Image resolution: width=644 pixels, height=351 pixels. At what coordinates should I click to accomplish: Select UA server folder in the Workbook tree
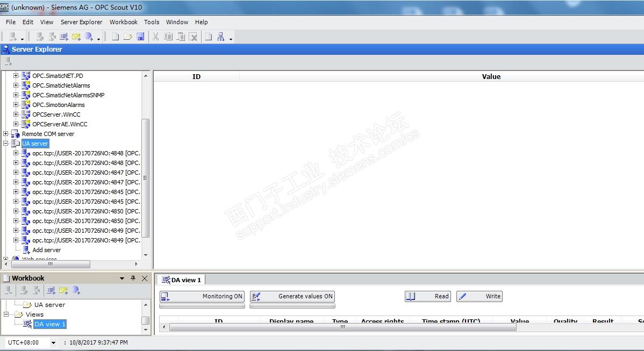[49, 305]
